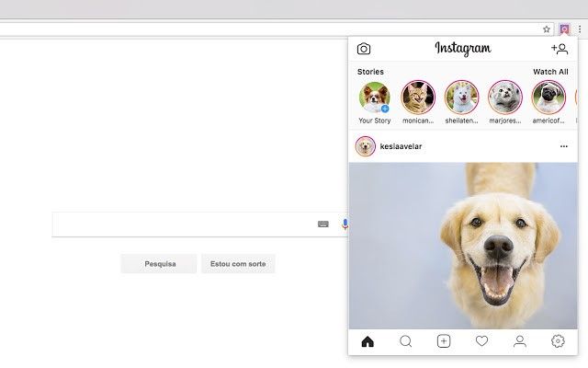View monican story thumbnail
This screenshot has width=588, height=368.
coord(418,98)
